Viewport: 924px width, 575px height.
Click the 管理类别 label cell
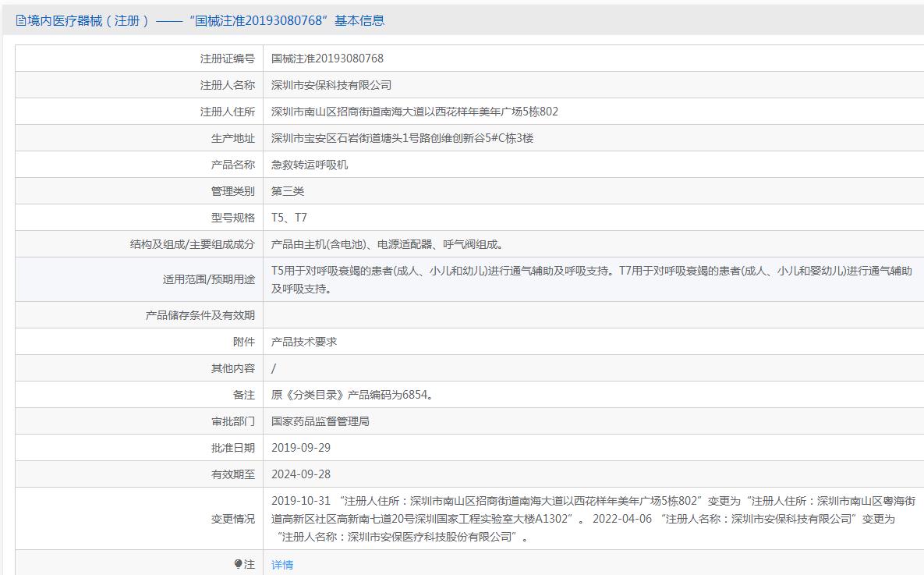(x=139, y=191)
